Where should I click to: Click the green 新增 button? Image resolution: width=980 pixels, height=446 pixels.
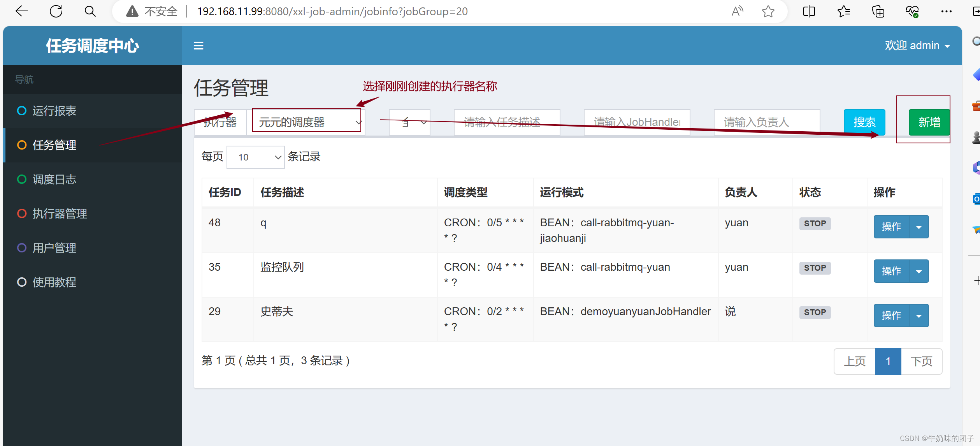pyautogui.click(x=929, y=122)
